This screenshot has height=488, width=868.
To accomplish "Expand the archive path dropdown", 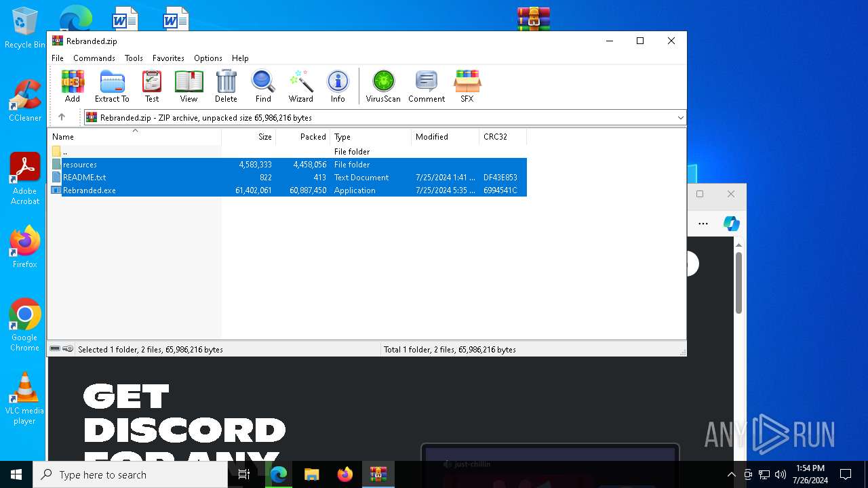I will coord(680,118).
